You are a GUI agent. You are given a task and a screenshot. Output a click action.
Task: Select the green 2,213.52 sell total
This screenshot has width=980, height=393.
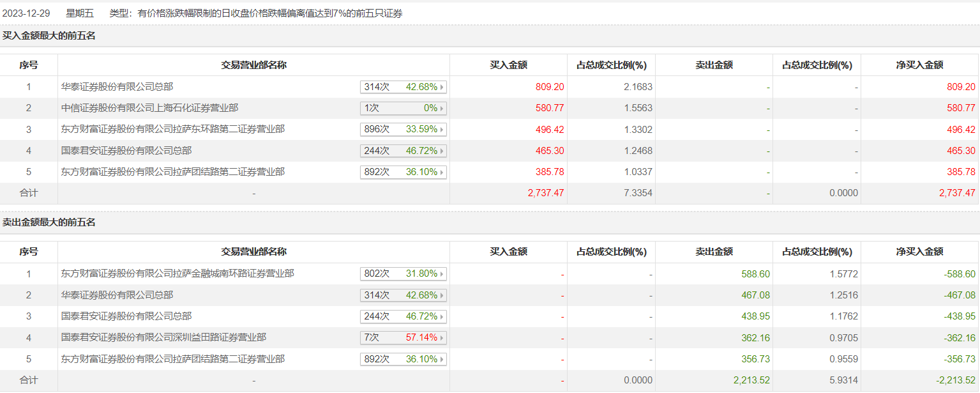(752, 380)
